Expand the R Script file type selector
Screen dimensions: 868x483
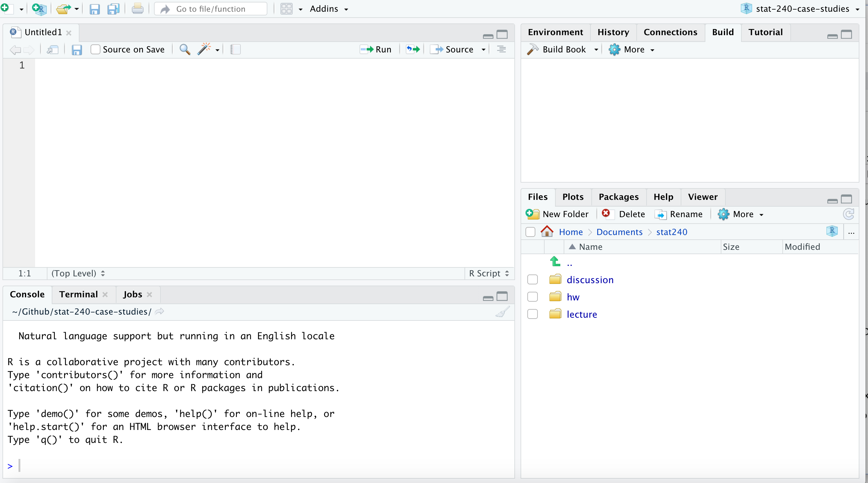tap(489, 274)
